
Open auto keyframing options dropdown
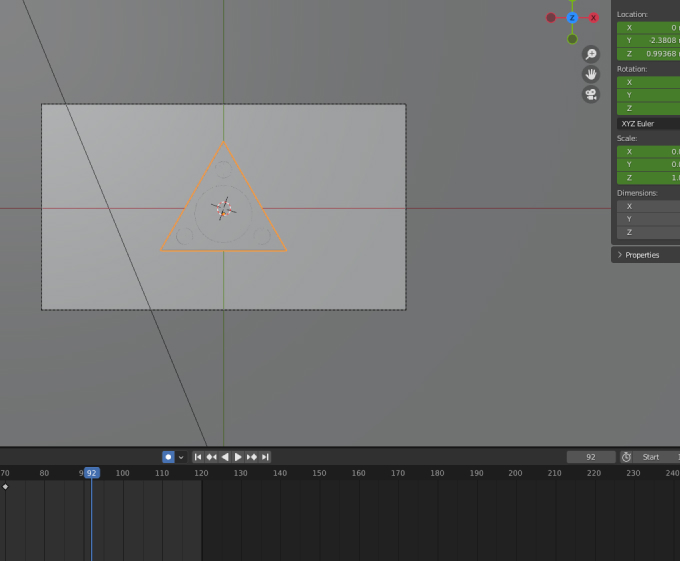181,457
